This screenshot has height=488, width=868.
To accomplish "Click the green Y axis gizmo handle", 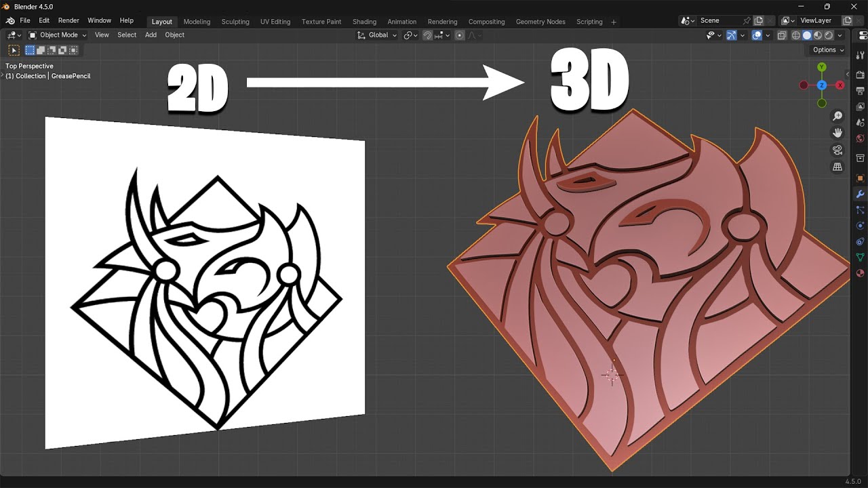I will point(822,67).
